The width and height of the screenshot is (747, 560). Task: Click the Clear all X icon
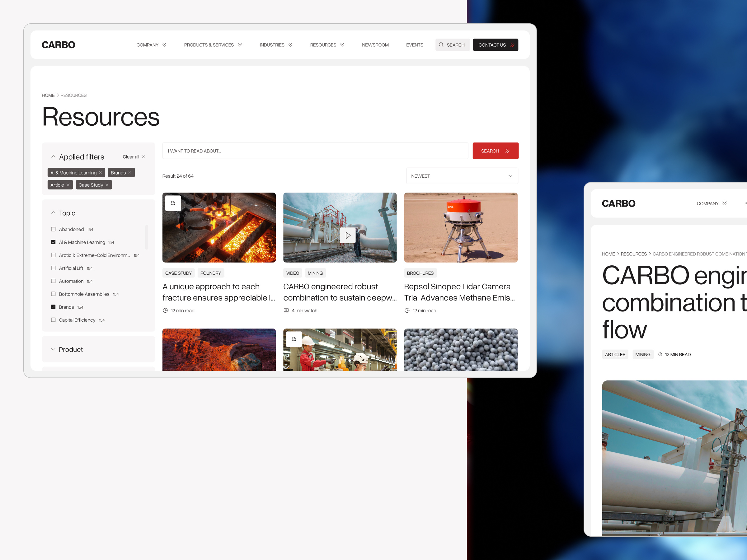(x=143, y=156)
